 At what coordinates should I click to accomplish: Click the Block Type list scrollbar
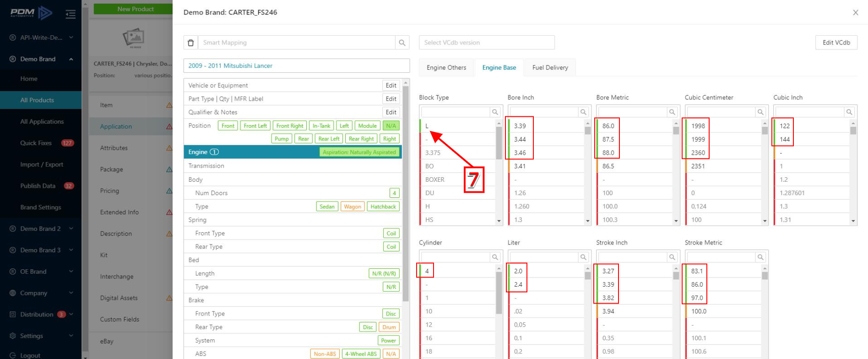point(499,142)
